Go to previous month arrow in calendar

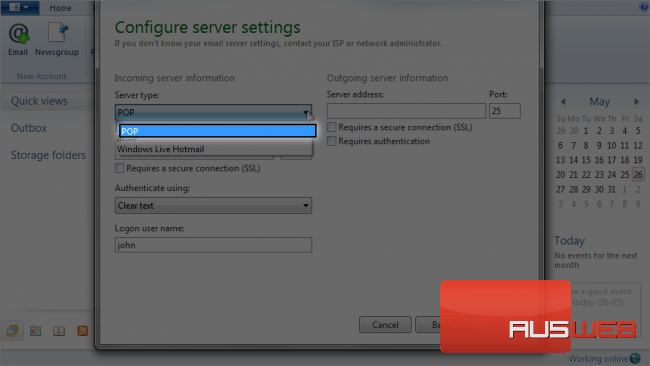point(563,102)
